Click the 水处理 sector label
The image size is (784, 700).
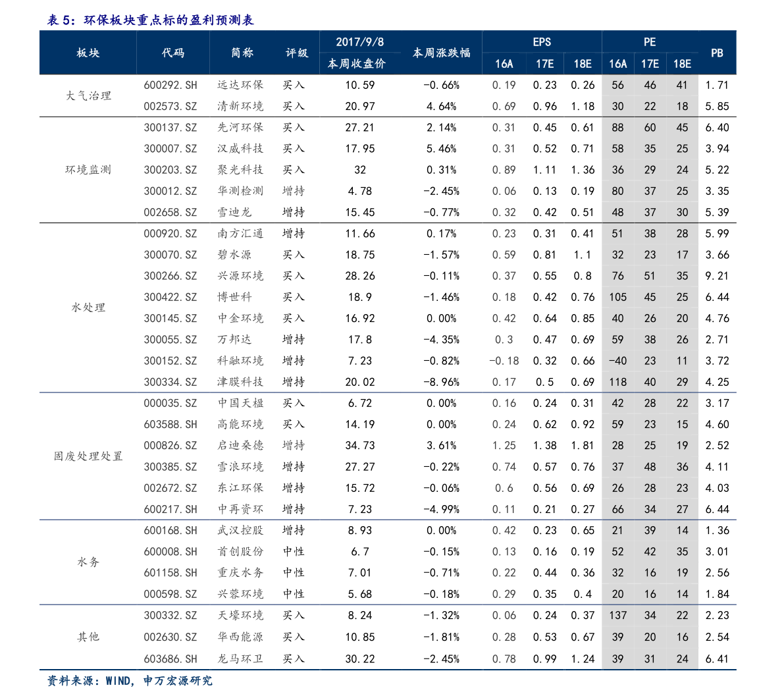click(x=88, y=308)
